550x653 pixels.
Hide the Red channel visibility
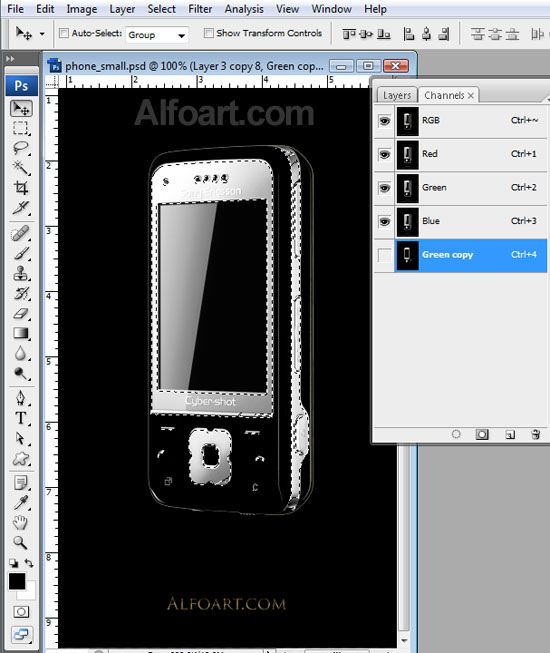[384, 154]
